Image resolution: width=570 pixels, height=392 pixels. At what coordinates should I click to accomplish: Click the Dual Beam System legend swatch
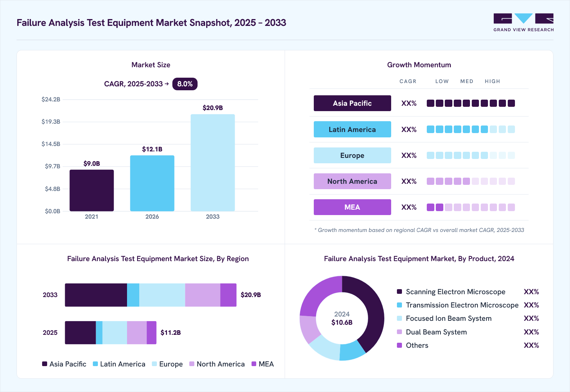pyautogui.click(x=399, y=332)
